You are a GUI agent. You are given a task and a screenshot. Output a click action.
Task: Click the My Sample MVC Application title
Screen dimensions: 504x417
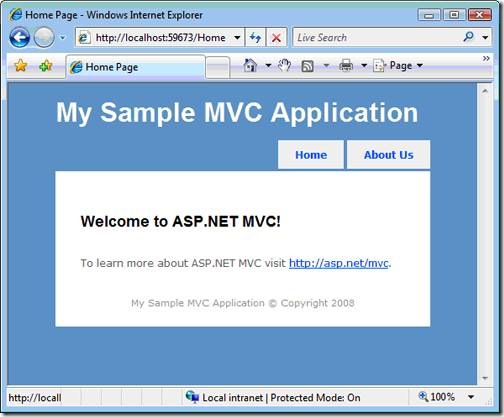click(237, 113)
